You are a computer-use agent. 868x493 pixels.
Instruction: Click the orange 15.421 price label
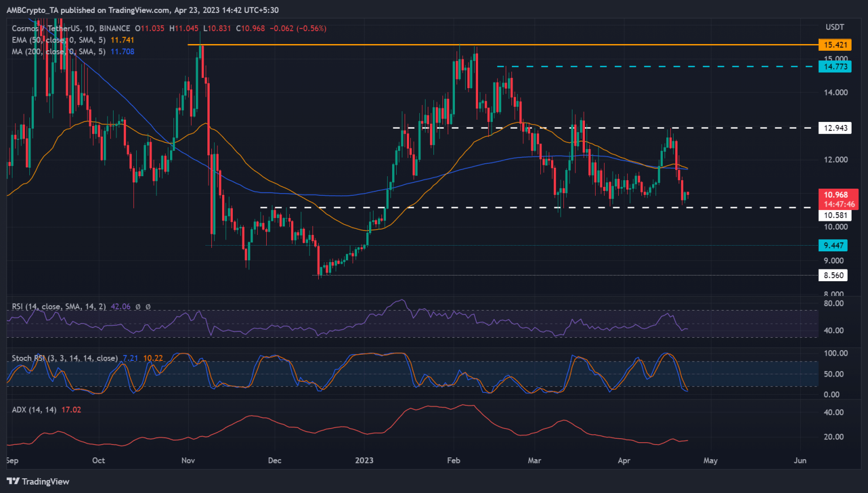click(835, 45)
